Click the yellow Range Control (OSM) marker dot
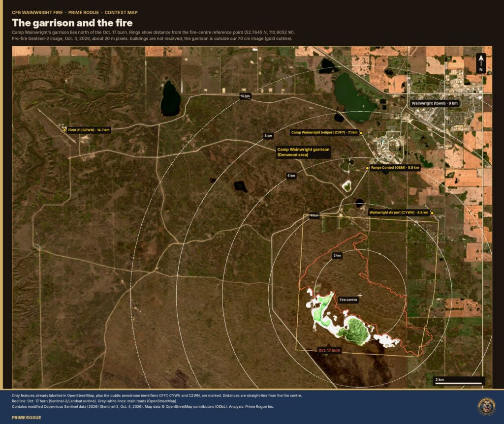The image size is (504, 424). tap(367, 168)
